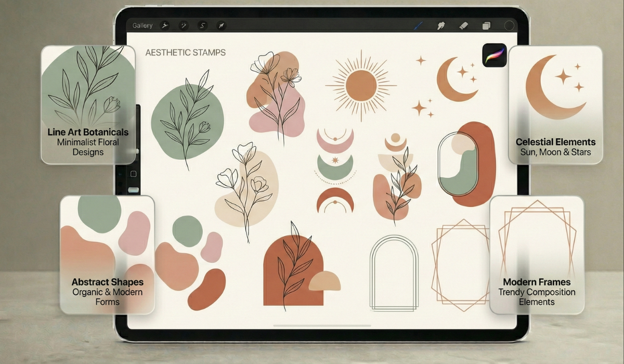Open the Actions wrench menu
The height and width of the screenshot is (364, 624).
click(164, 25)
